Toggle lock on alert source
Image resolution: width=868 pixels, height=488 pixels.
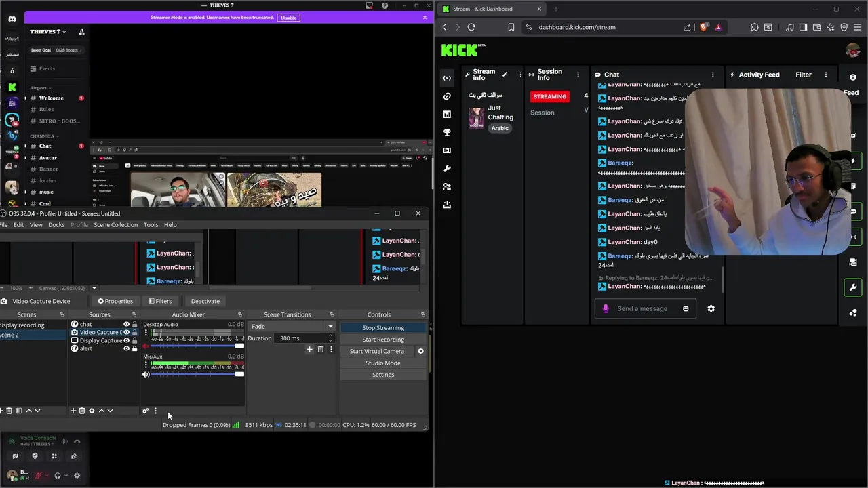(x=134, y=349)
